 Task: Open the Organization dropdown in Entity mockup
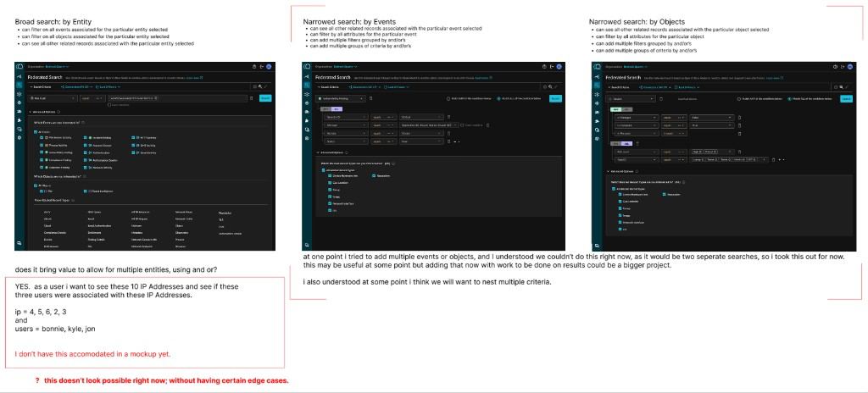tap(57, 66)
